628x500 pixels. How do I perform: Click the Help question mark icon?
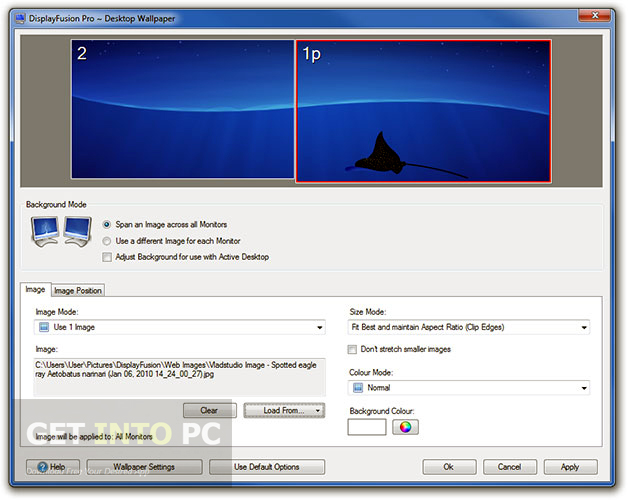[42, 467]
